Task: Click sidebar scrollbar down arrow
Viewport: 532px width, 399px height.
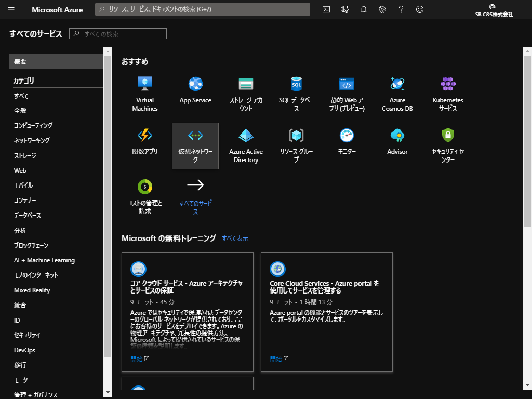Action: coord(108,392)
